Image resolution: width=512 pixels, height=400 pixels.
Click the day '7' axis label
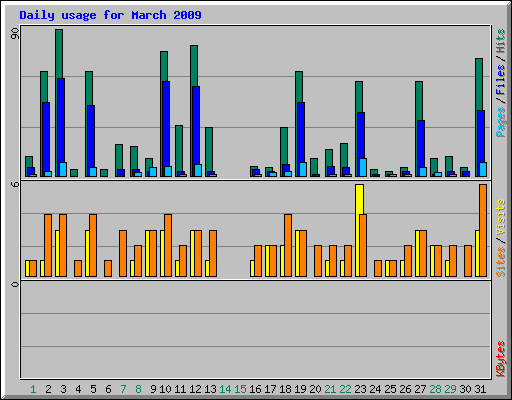123,389
